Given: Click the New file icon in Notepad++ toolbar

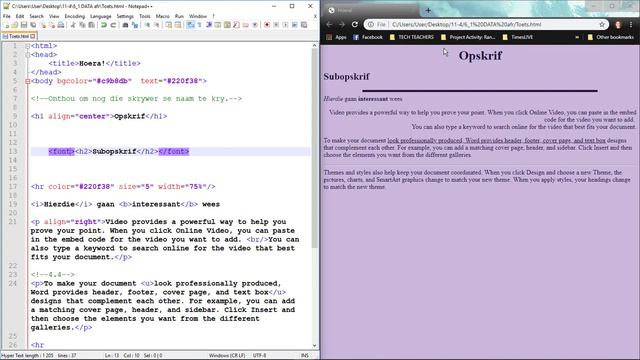Looking at the screenshot, I should (x=6, y=25).
